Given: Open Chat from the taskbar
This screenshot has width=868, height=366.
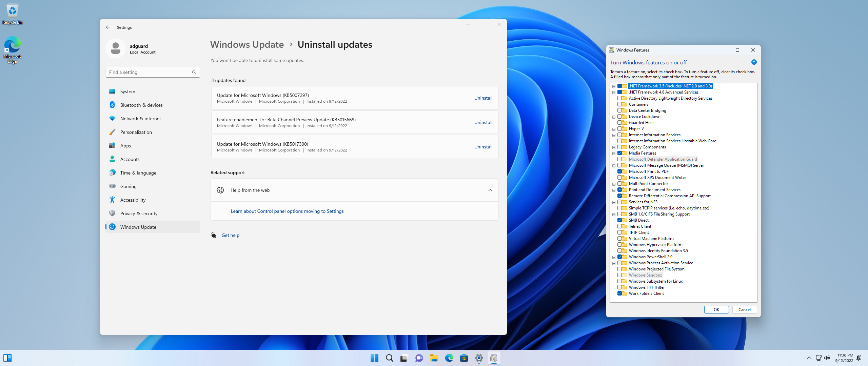Looking at the screenshot, I should pyautogui.click(x=419, y=358).
